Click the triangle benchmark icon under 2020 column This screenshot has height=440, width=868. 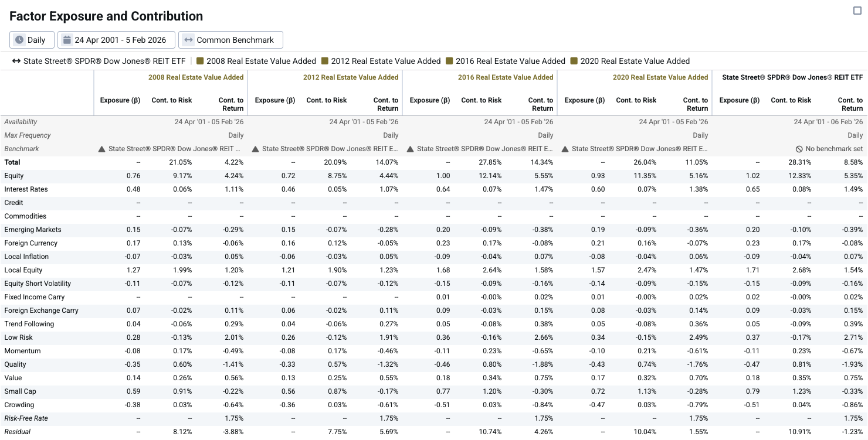pos(565,149)
